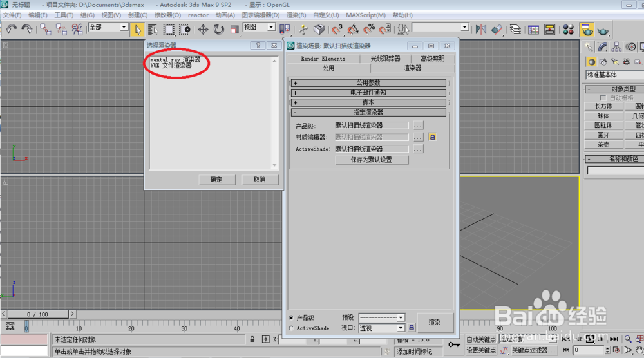Activate Select and Uniform Scale tool
The width and height of the screenshot is (644, 358).
(234, 30)
